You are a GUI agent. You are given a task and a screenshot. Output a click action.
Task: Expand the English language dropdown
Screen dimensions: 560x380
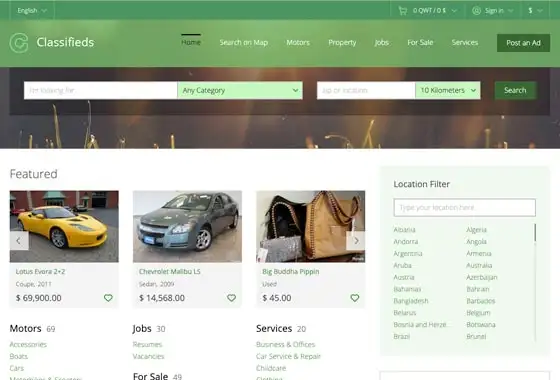(x=32, y=10)
